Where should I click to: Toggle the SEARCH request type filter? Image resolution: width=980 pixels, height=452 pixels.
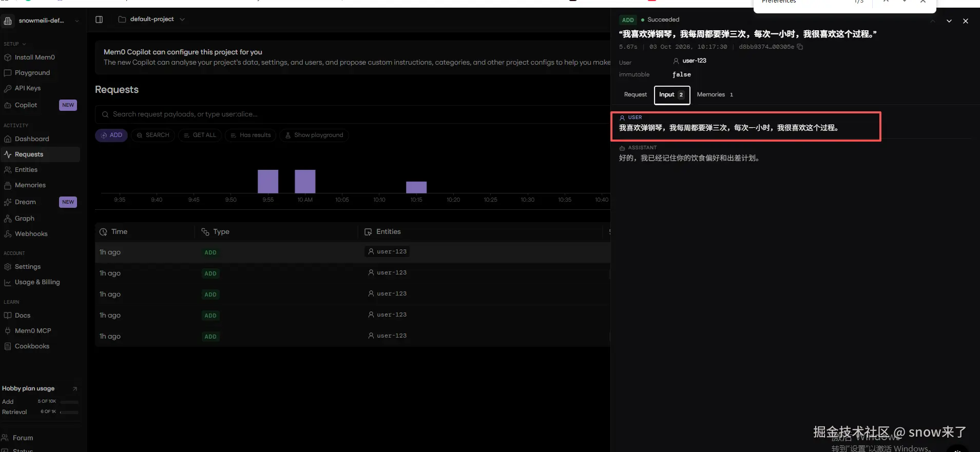(153, 135)
